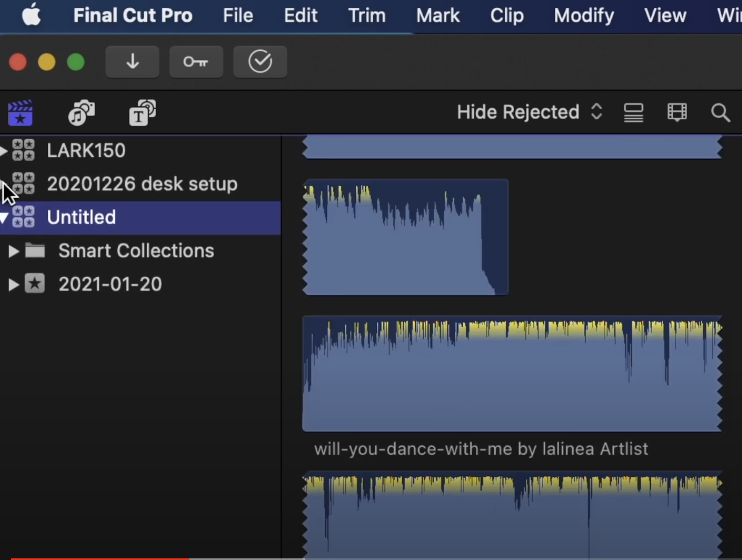Close the window with red button
This screenshot has height=560, width=742.
(18, 62)
